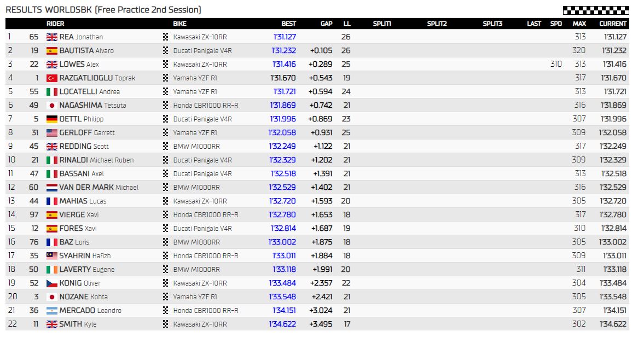Click the US flag beside GERLOFF Garrett

click(x=52, y=133)
